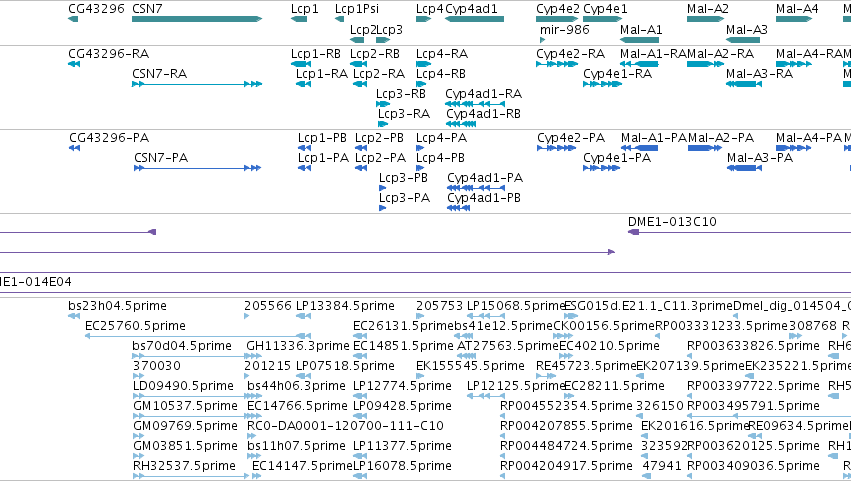Click the RC0-DA0001-120700-111-C10 label
This screenshot has height=481, width=851.
coord(345,426)
